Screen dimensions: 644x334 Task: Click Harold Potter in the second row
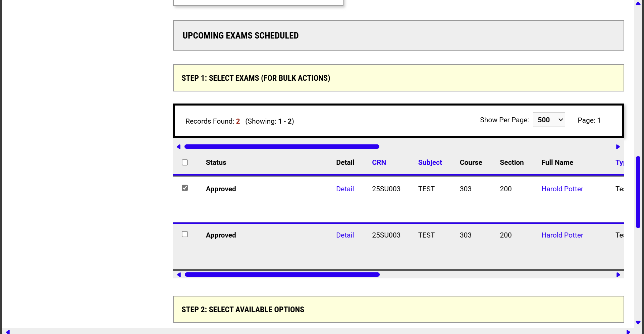tap(562, 235)
